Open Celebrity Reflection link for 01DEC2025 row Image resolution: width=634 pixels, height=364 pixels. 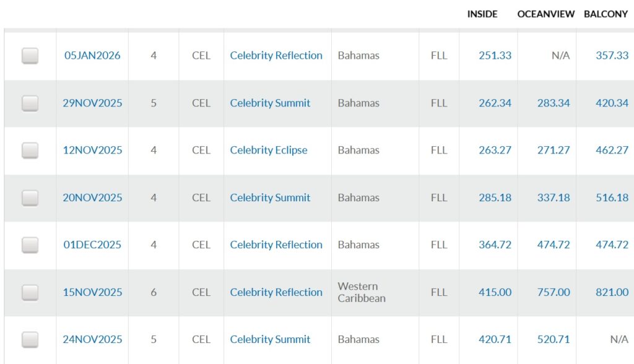(276, 245)
